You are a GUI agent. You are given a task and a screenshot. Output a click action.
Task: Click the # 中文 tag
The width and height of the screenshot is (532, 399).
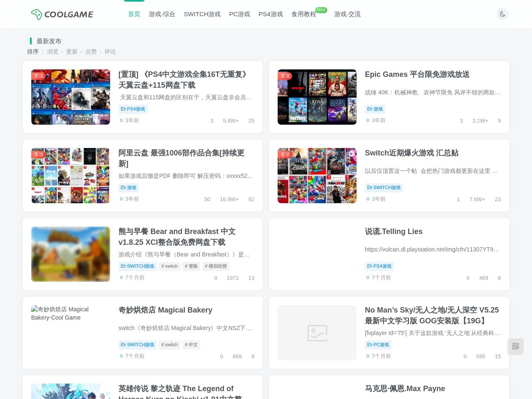[191, 345]
